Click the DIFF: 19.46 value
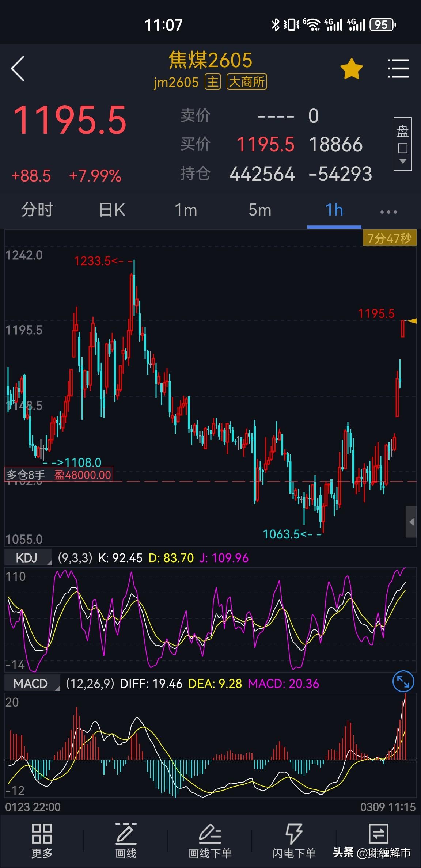 click(151, 684)
